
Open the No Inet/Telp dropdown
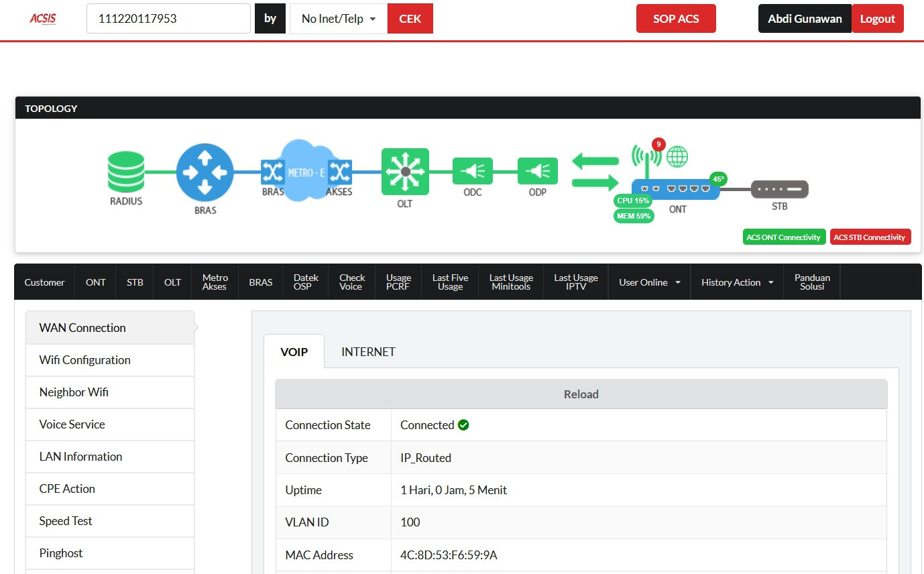[339, 19]
